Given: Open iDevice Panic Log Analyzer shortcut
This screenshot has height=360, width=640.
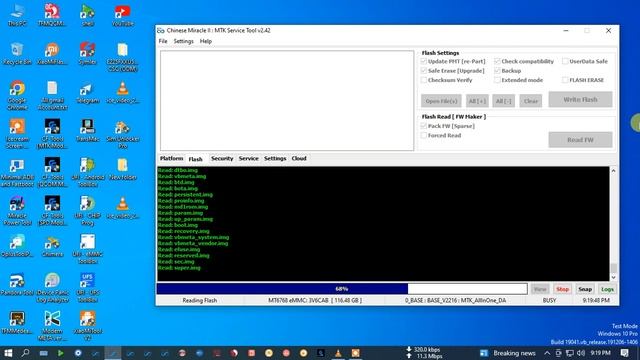Looking at the screenshot, I should tap(52, 287).
